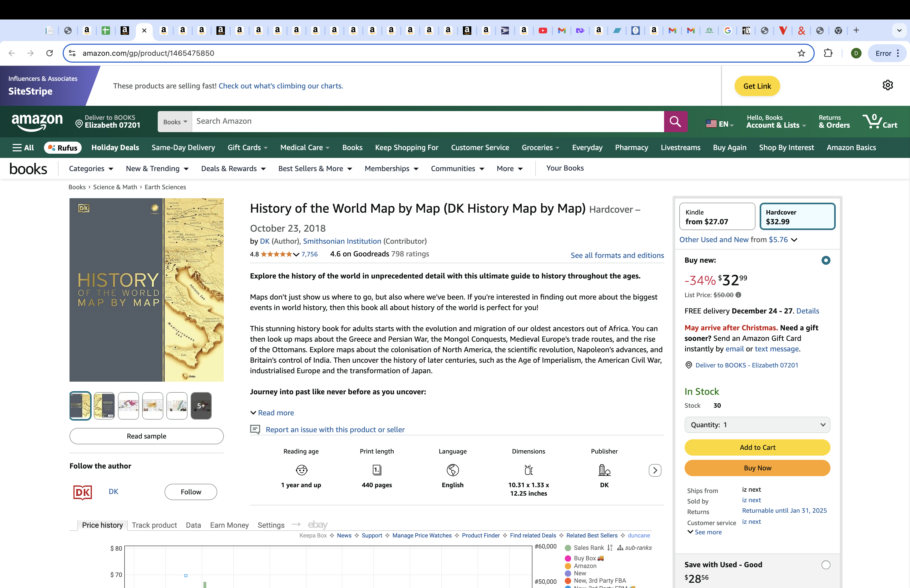Open star ratings breakdown chevron
The image size is (910, 588).
(296, 254)
